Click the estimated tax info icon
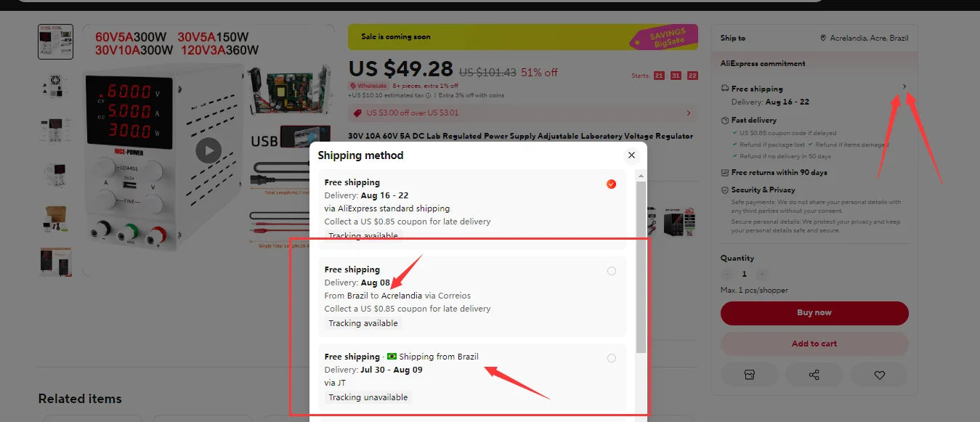Viewport: 980px width, 422px height. click(x=429, y=95)
